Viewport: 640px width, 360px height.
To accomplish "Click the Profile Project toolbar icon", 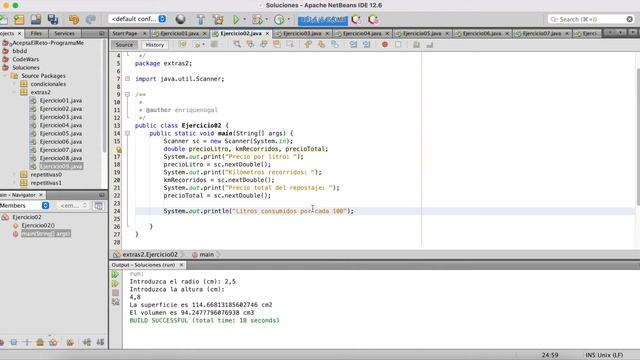I will click(x=279, y=19).
